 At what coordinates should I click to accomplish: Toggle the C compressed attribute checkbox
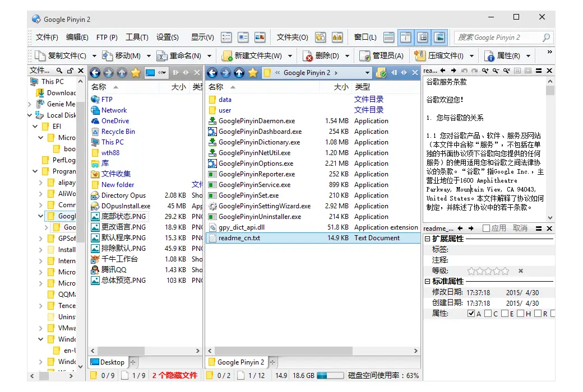coord(488,314)
